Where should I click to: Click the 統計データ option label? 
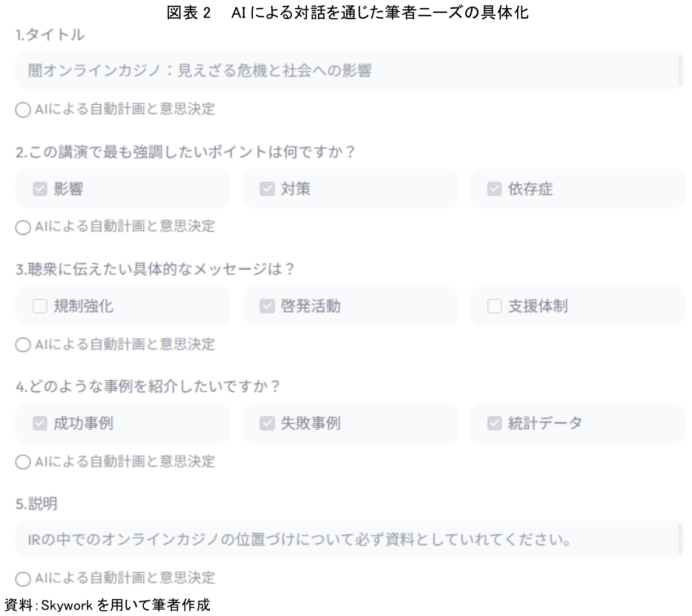click(545, 423)
